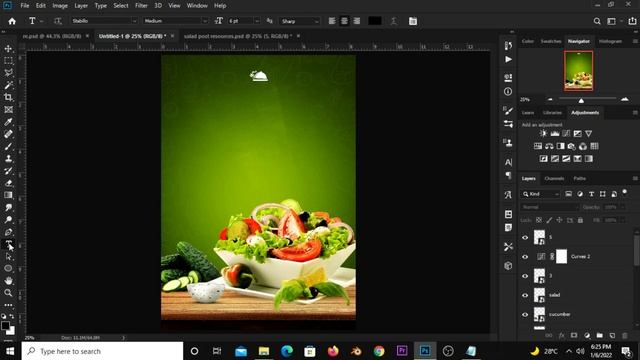Click the Navigator zoom slider handle

tap(581, 100)
